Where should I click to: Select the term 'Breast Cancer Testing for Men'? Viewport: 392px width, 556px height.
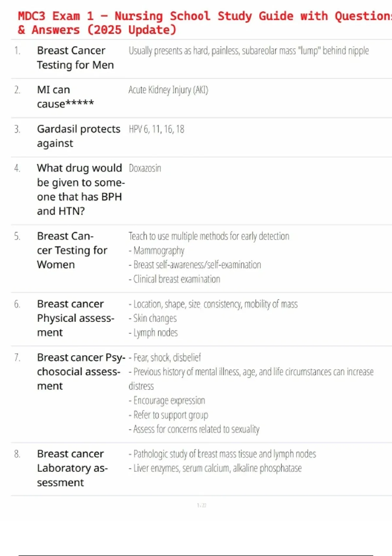(x=75, y=58)
